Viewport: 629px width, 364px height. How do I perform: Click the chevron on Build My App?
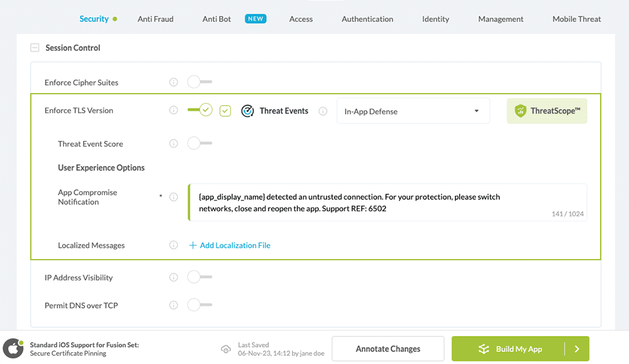coord(577,348)
